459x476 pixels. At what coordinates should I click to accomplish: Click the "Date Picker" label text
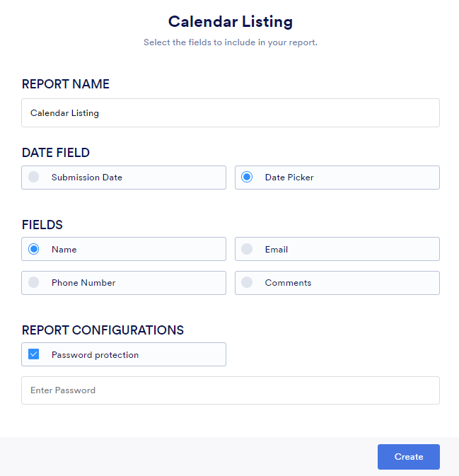point(289,178)
